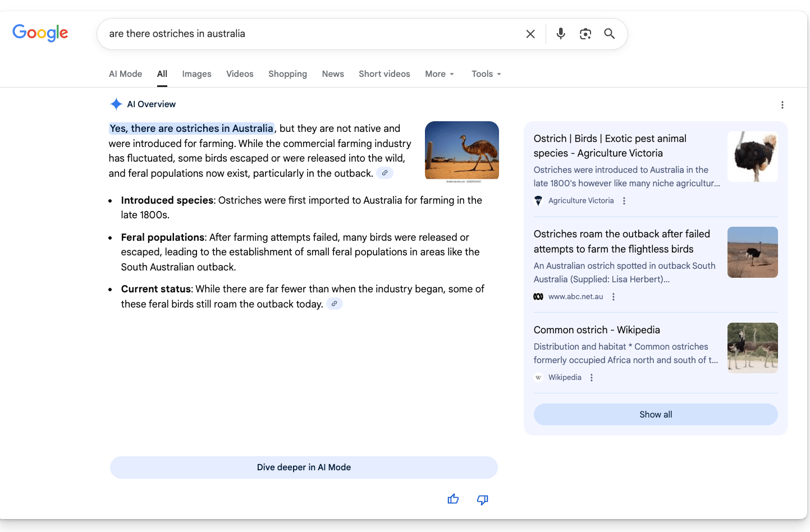Click the 'Current status' bullet heading
The height and width of the screenshot is (532, 810).
(x=156, y=289)
